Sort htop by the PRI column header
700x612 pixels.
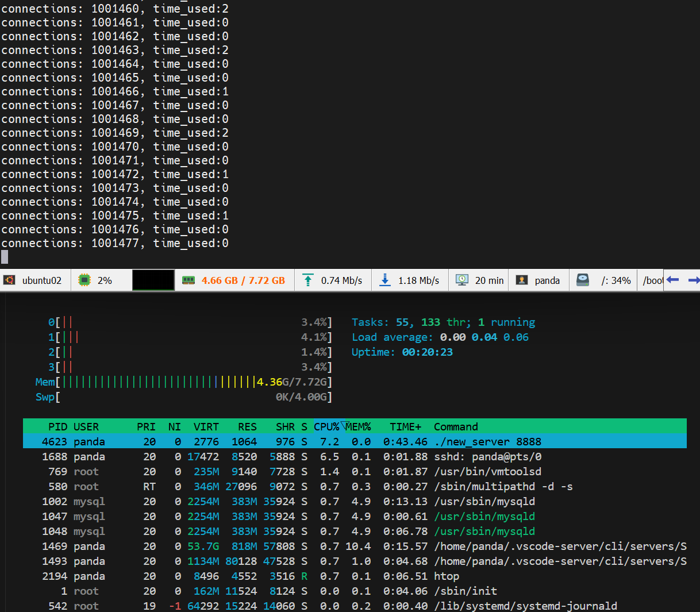[146, 426]
